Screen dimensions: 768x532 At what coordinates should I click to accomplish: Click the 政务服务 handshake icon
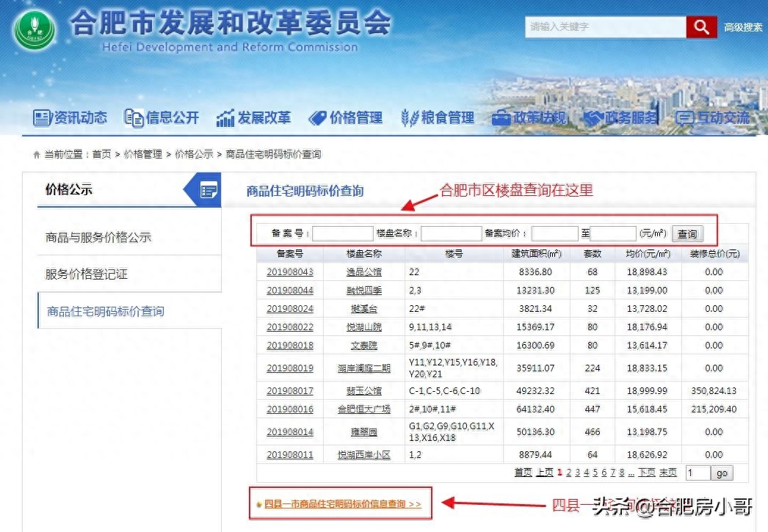[x=593, y=118]
